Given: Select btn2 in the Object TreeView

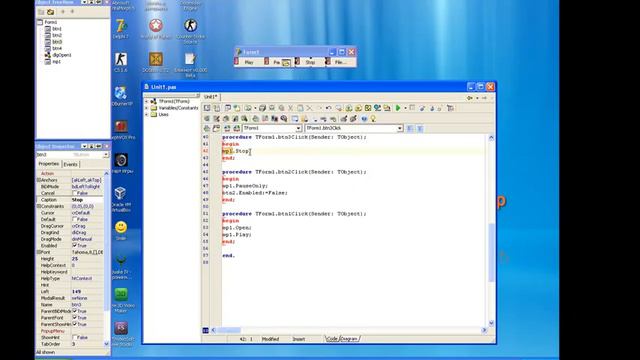Looking at the screenshot, I should (x=57, y=36).
